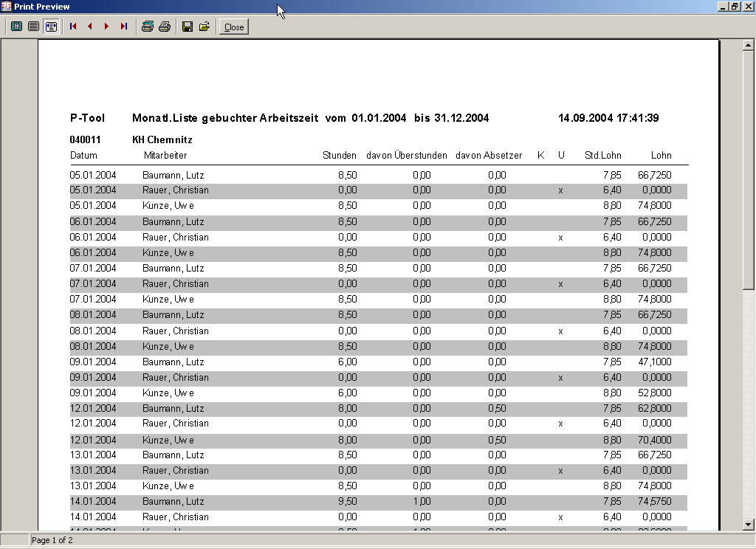The height and width of the screenshot is (549, 756).
Task: Click the 'Mitarbeiter' column header
Action: tap(165, 156)
